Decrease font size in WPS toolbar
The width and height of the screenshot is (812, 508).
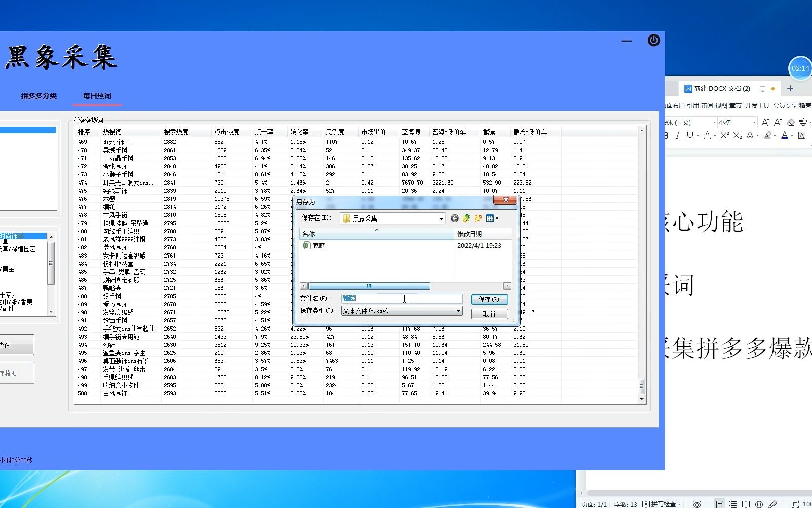[778, 122]
